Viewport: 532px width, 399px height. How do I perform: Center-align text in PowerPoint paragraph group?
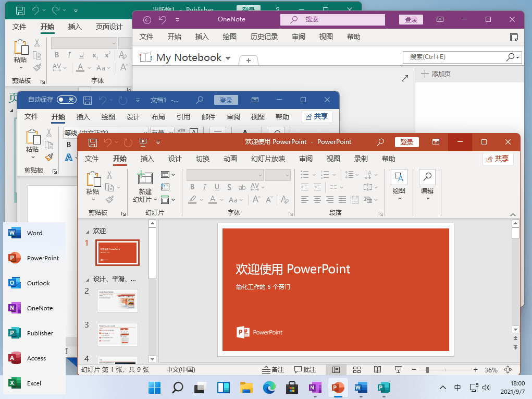click(x=317, y=199)
